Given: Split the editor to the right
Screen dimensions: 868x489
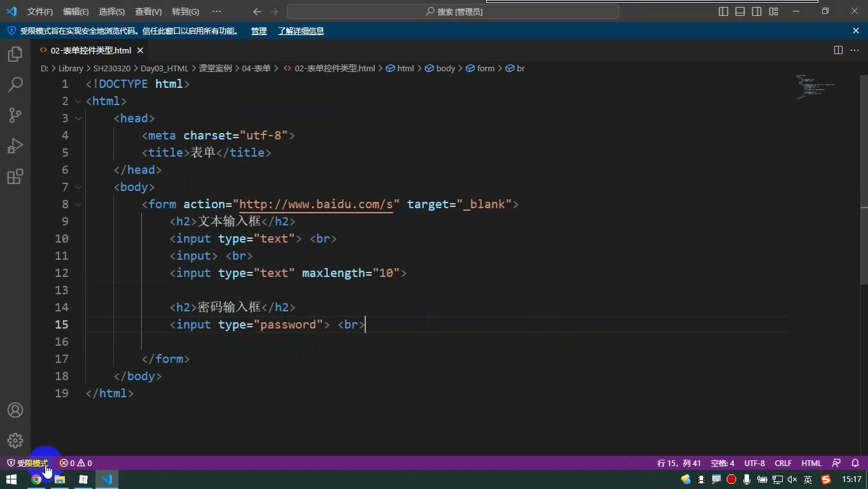Looking at the screenshot, I should (838, 50).
